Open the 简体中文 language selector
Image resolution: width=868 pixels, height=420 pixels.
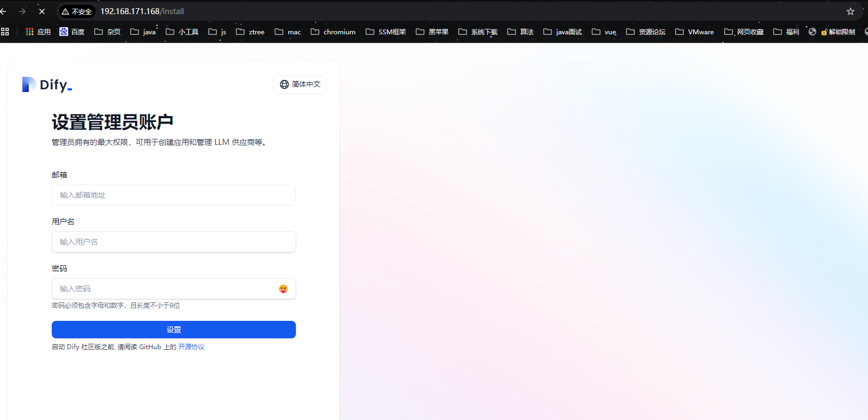300,84
